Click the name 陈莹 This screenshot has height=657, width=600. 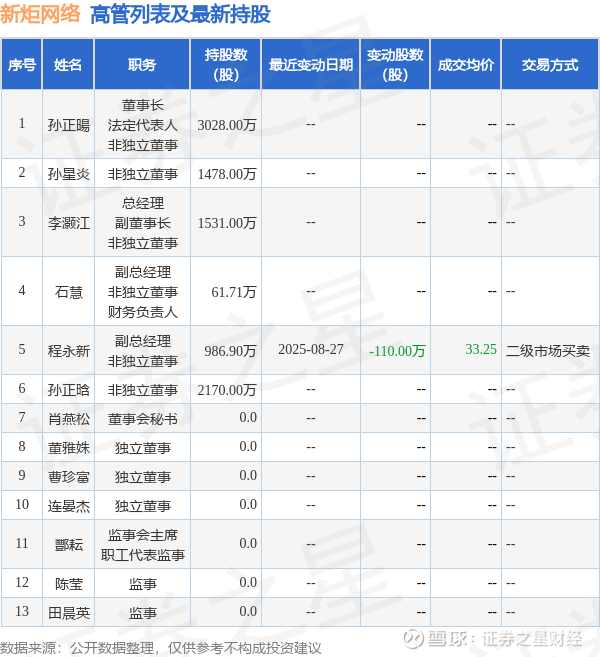(69, 584)
